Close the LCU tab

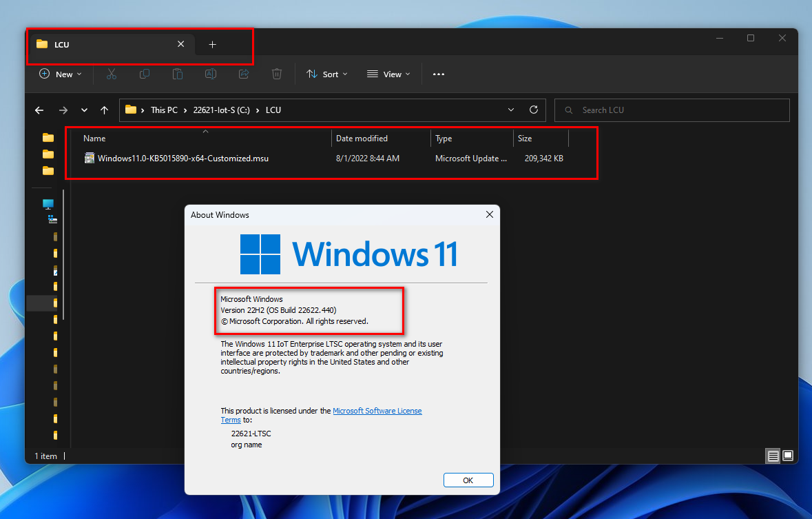(x=180, y=44)
